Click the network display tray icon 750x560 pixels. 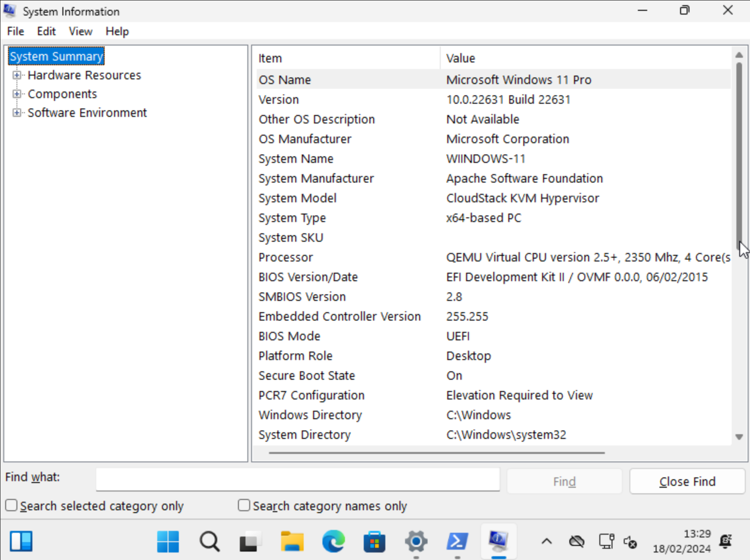(x=606, y=542)
